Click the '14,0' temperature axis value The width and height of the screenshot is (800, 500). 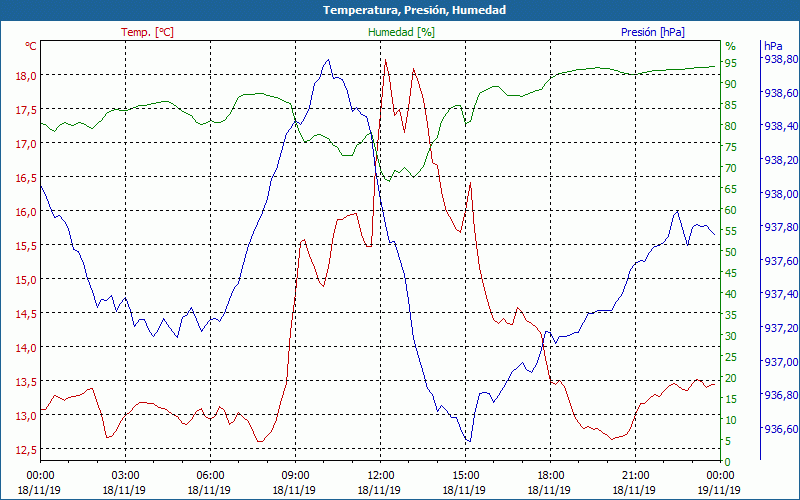click(x=27, y=347)
